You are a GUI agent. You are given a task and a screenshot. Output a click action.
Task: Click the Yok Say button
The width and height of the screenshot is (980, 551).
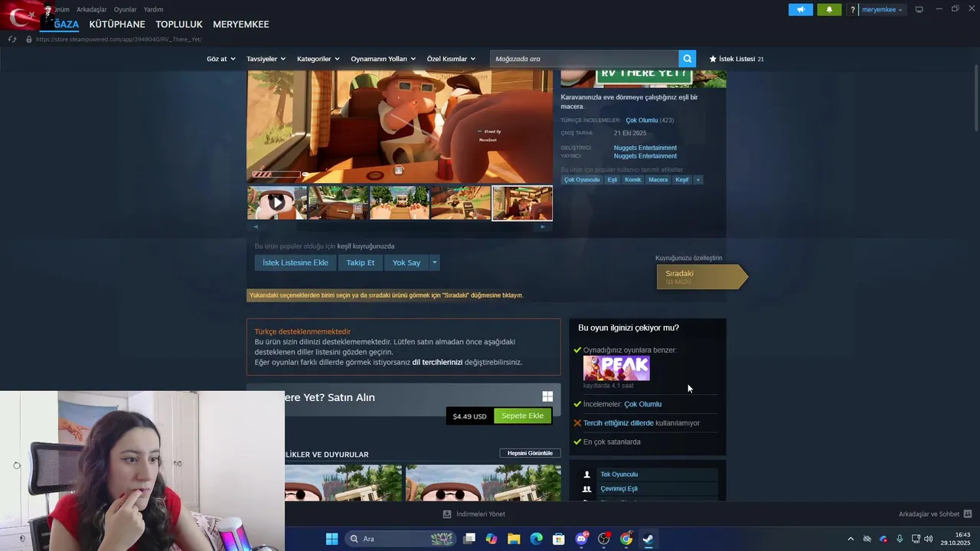point(407,262)
